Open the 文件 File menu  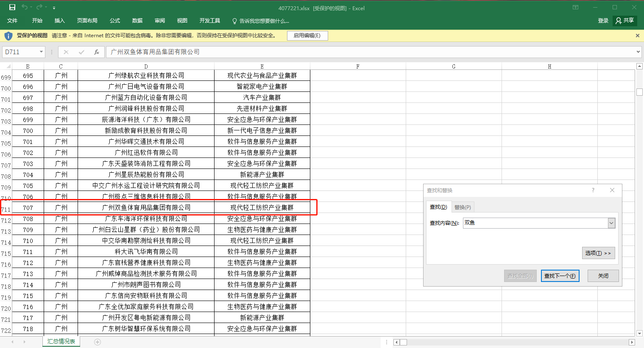pyautogui.click(x=12, y=21)
